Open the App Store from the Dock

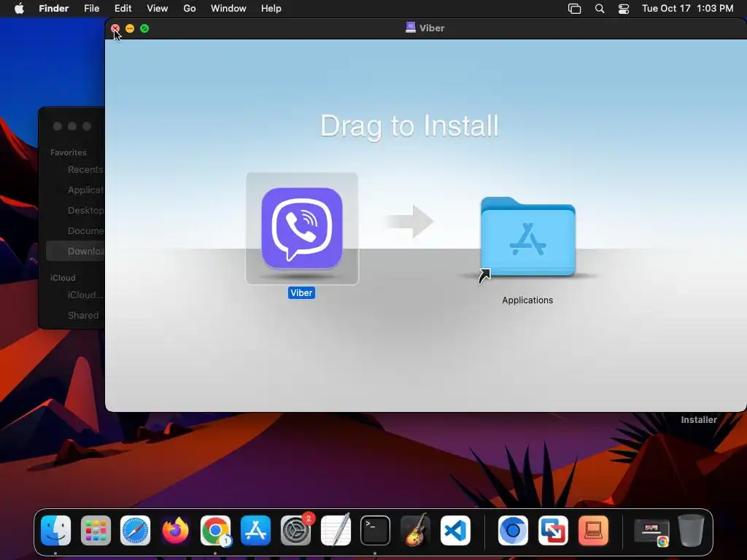coord(255,530)
